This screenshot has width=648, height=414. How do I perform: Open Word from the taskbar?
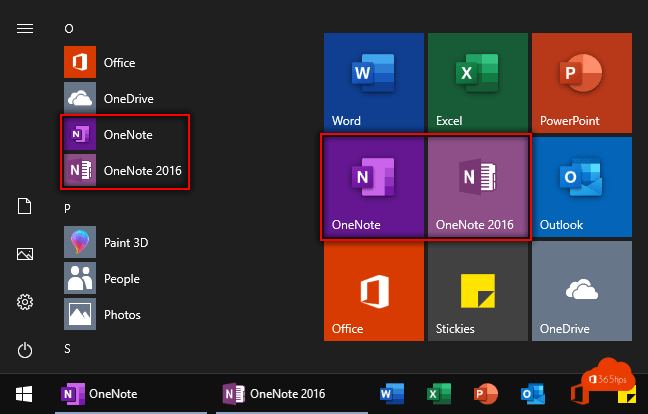coord(392,394)
